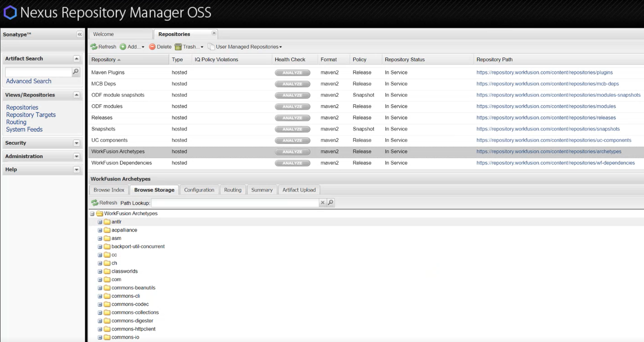Screen dimensions: 644x342
Task: Open the plugins repository path URL
Action: click(545, 73)
